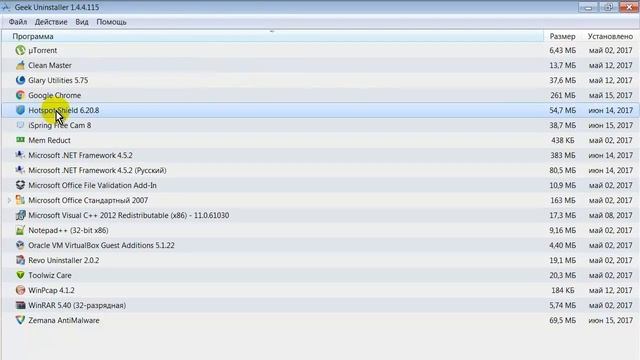Select Glary Utilities 5.75 entry
This screenshot has height=360, width=640.
tap(58, 80)
